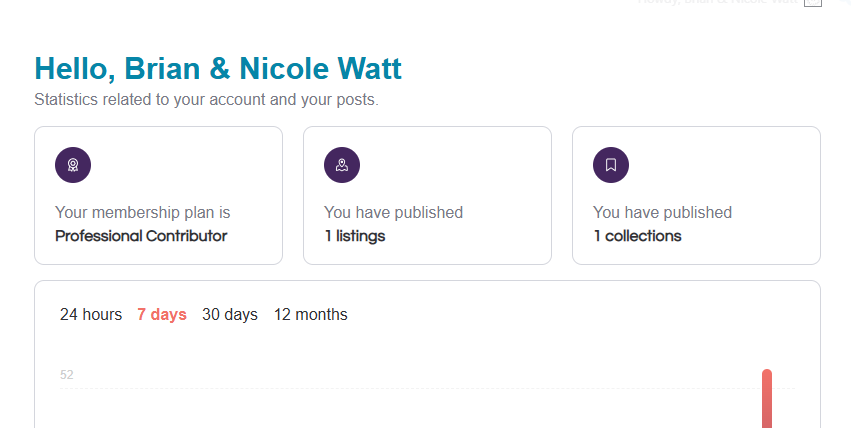Click "You have published" in the listings card
This screenshot has width=851, height=428.
pos(393,213)
